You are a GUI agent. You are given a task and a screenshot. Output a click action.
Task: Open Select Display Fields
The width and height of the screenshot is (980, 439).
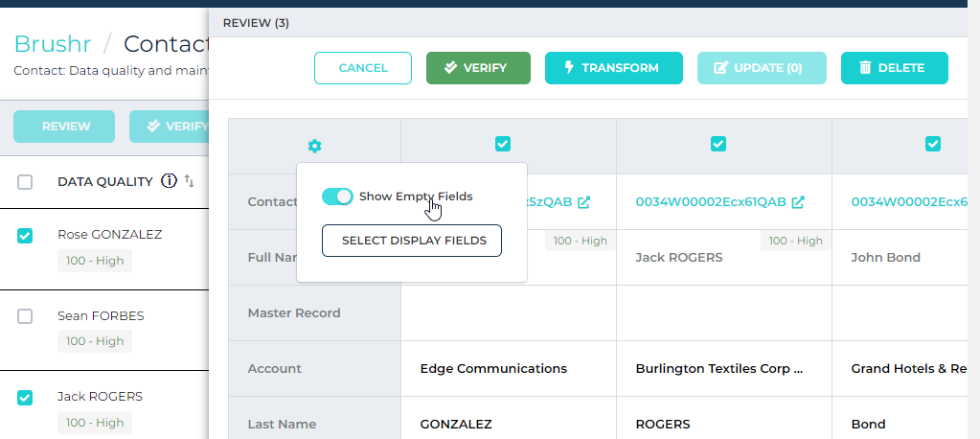point(412,241)
